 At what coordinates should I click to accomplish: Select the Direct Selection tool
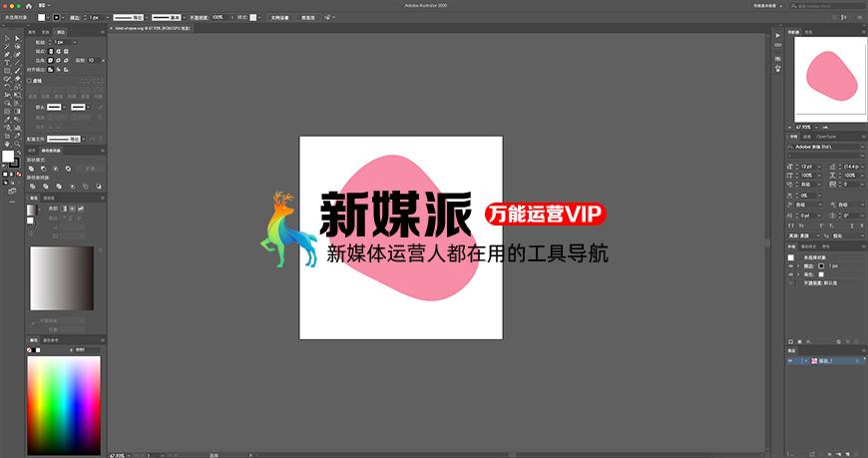point(18,38)
